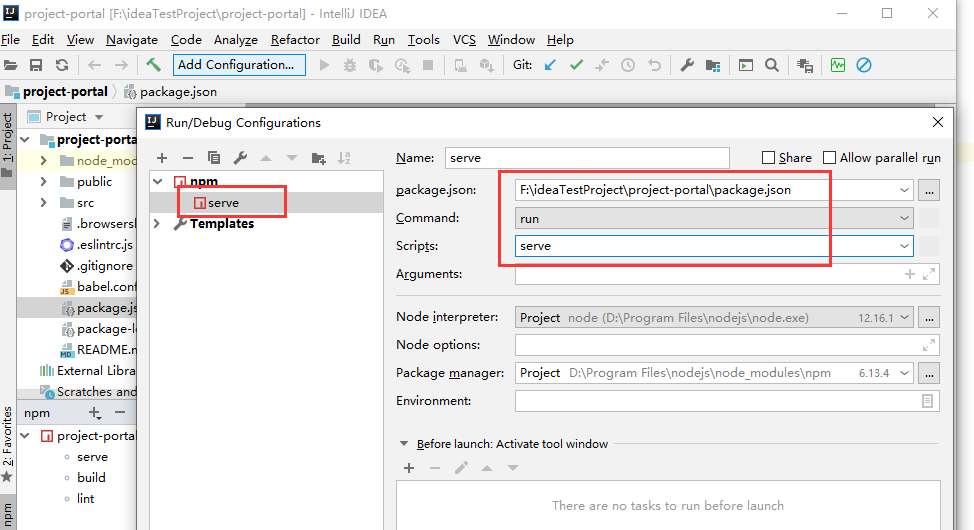974x530 pixels.
Task: Click the blue circle-slash toolbar icon
Action: (863, 65)
